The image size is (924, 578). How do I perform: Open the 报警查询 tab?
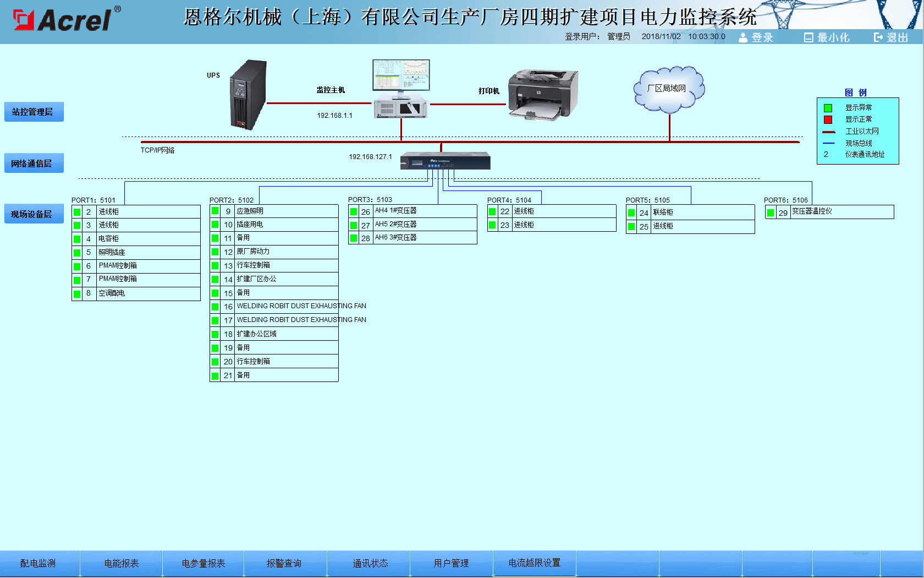pos(284,563)
